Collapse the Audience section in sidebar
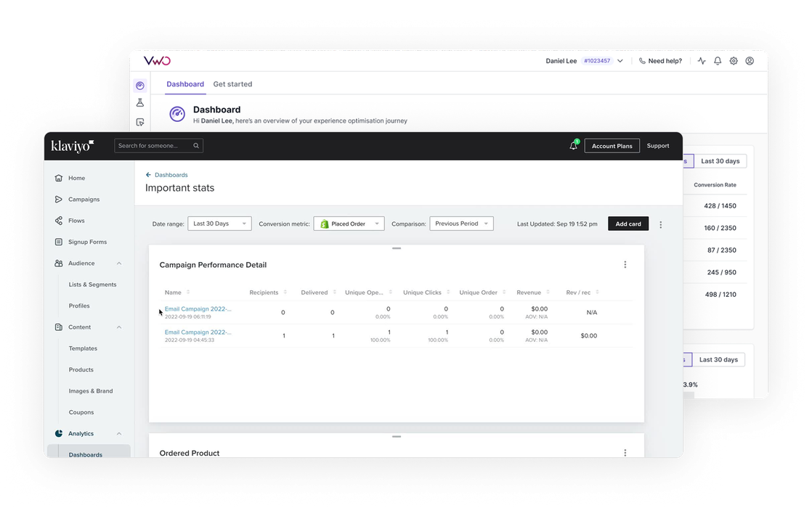Screen dimensions: 812x508 coord(119,263)
